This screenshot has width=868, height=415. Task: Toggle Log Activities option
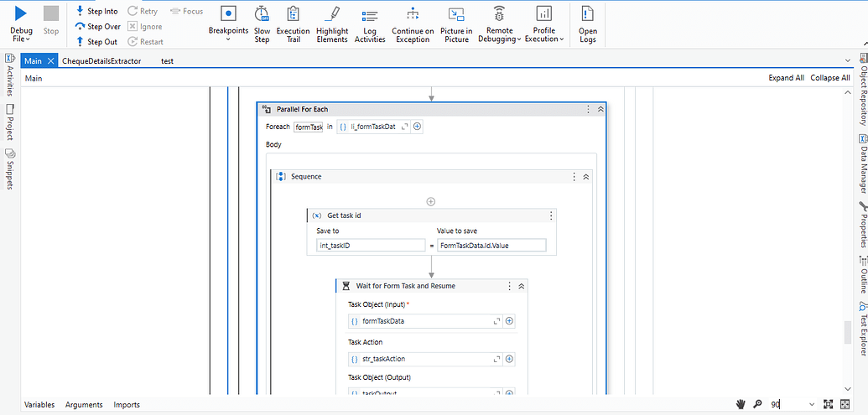tap(370, 23)
